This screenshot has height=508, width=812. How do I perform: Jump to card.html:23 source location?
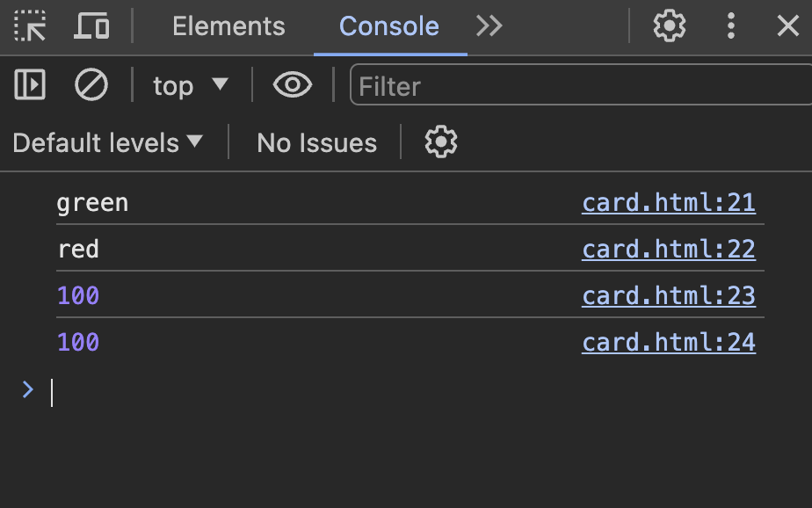pos(668,295)
